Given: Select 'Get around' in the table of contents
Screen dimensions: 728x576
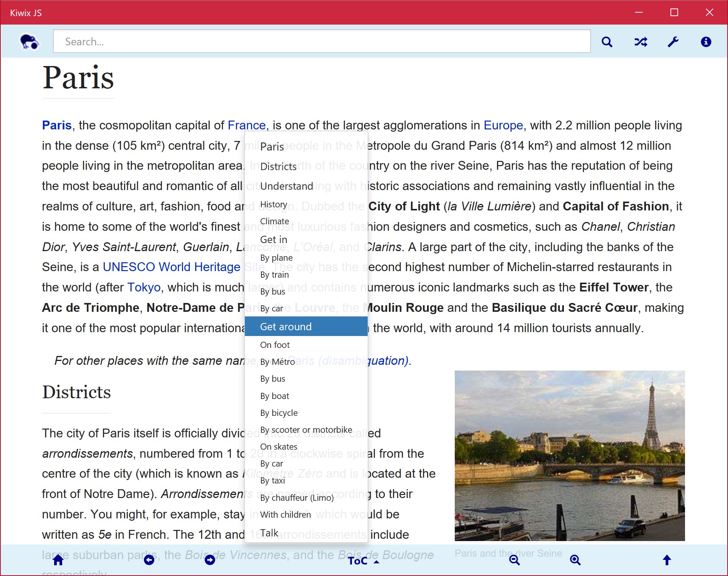Looking at the screenshot, I should click(286, 326).
